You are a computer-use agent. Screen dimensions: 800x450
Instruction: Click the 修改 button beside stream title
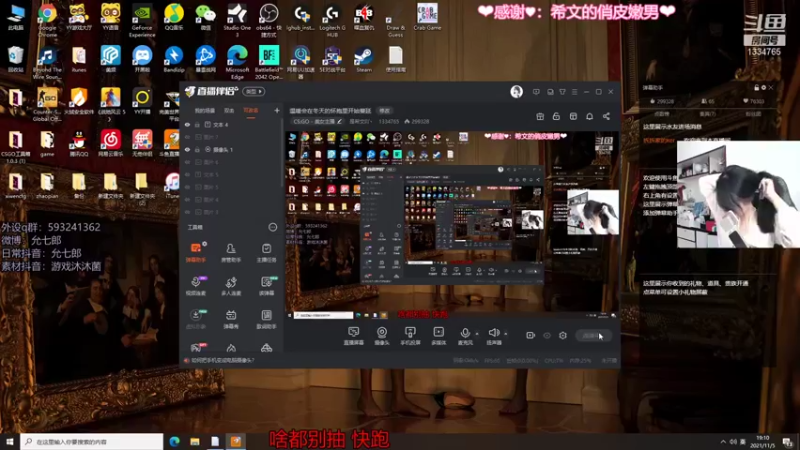(x=384, y=111)
